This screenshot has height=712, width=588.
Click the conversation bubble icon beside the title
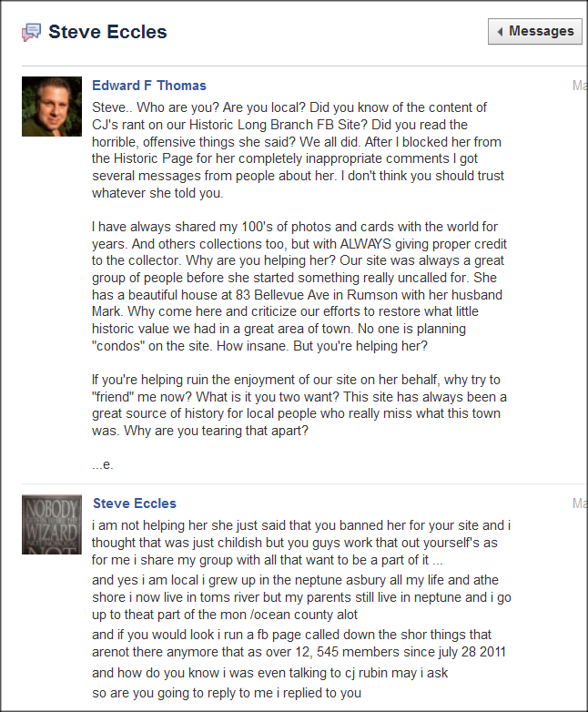coord(31,33)
